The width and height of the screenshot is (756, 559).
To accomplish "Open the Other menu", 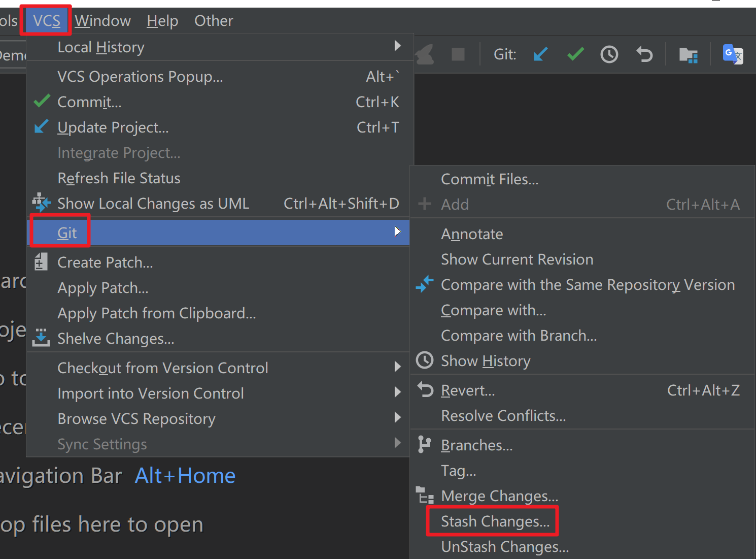I will pos(214,21).
